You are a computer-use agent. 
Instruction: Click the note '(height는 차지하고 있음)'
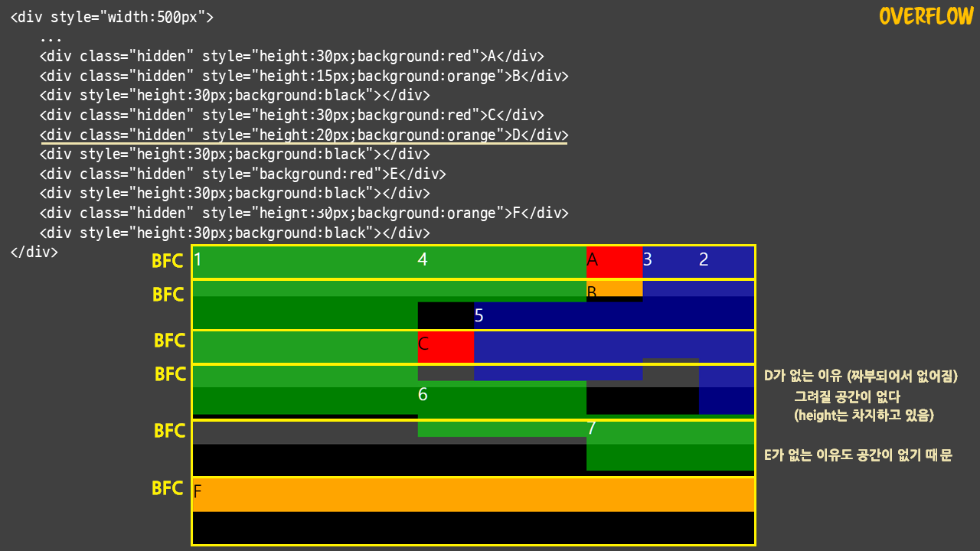pyautogui.click(x=864, y=416)
